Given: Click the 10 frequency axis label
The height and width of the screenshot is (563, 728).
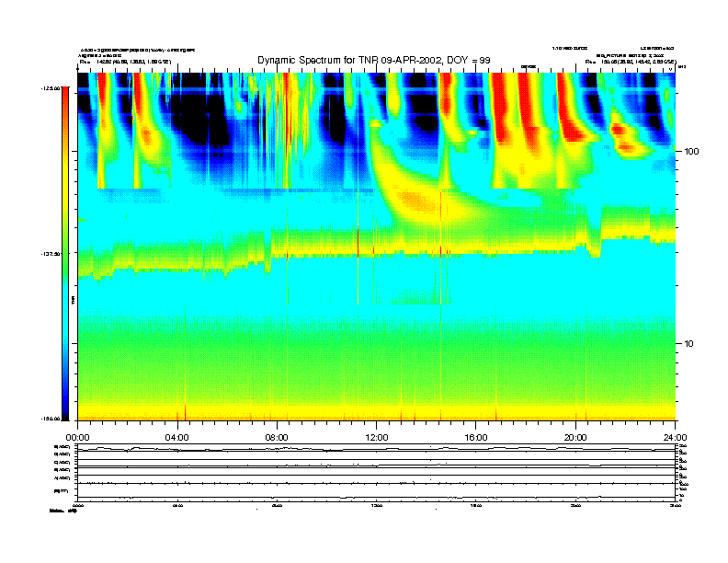Looking at the screenshot, I should pos(689,344).
